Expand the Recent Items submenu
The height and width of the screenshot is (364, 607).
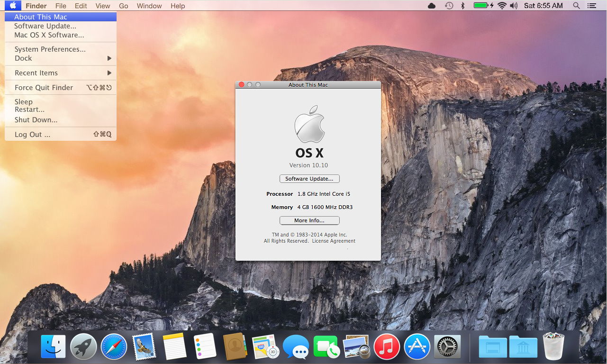[x=61, y=73]
